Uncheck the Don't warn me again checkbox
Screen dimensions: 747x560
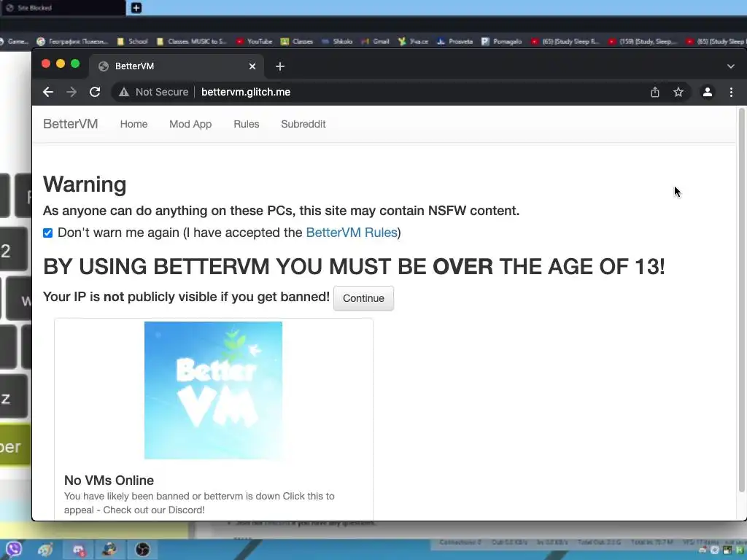click(47, 233)
